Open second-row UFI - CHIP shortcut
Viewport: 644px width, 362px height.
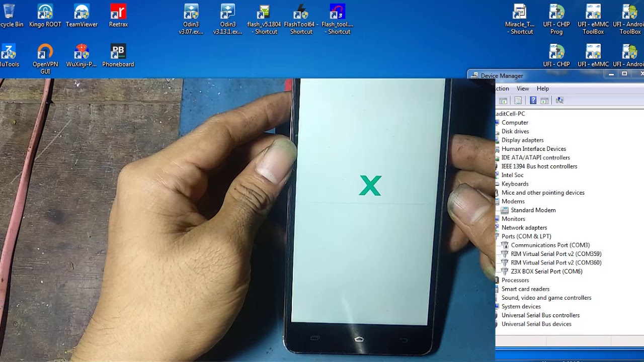pos(556,55)
